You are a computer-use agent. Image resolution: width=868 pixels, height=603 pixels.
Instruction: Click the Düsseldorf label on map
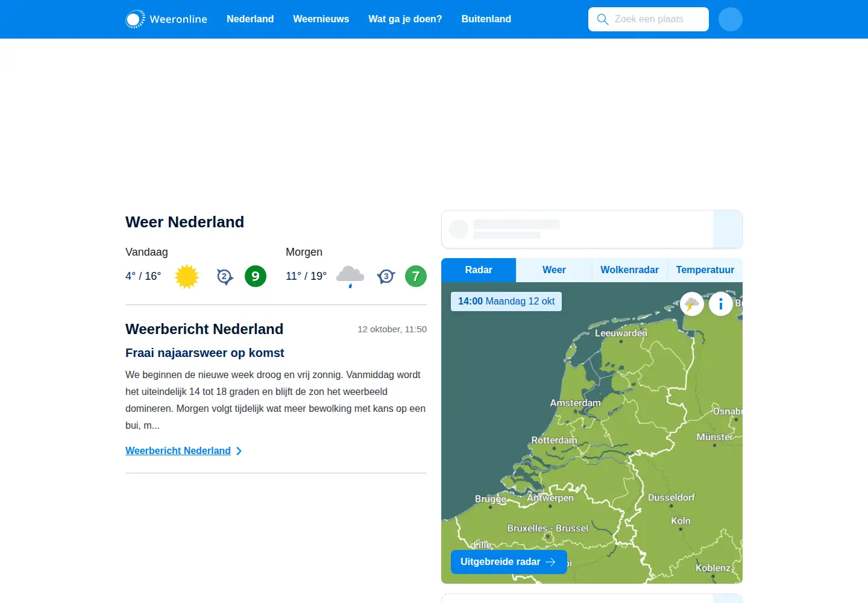click(671, 497)
